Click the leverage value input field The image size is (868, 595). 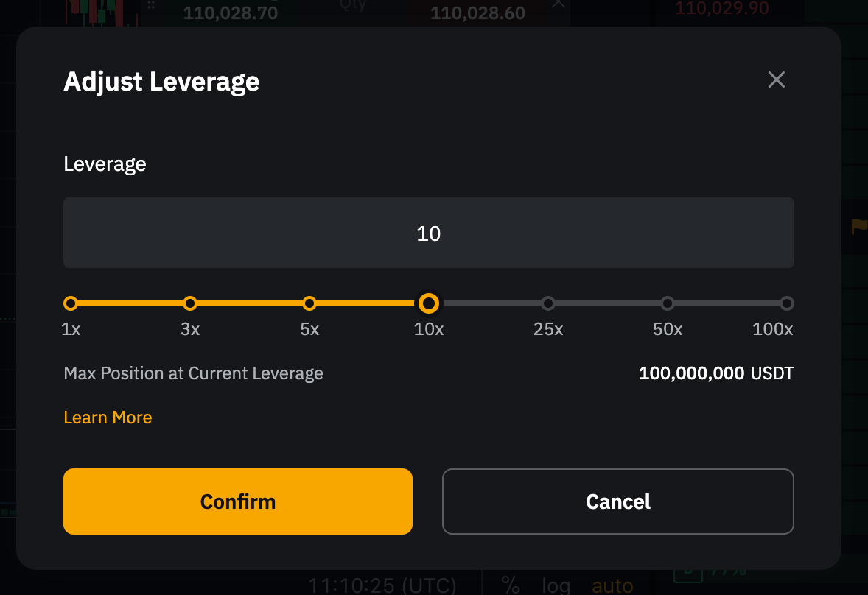click(x=428, y=233)
